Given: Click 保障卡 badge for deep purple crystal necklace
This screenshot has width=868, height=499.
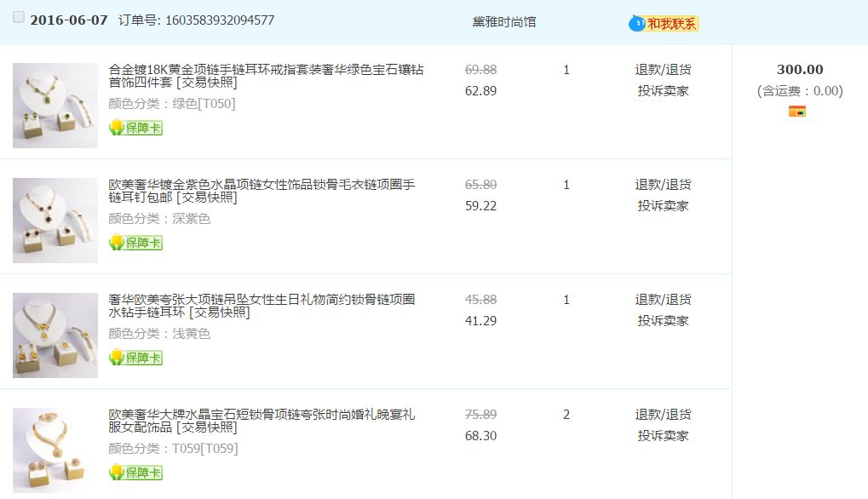Looking at the screenshot, I should [x=135, y=243].
